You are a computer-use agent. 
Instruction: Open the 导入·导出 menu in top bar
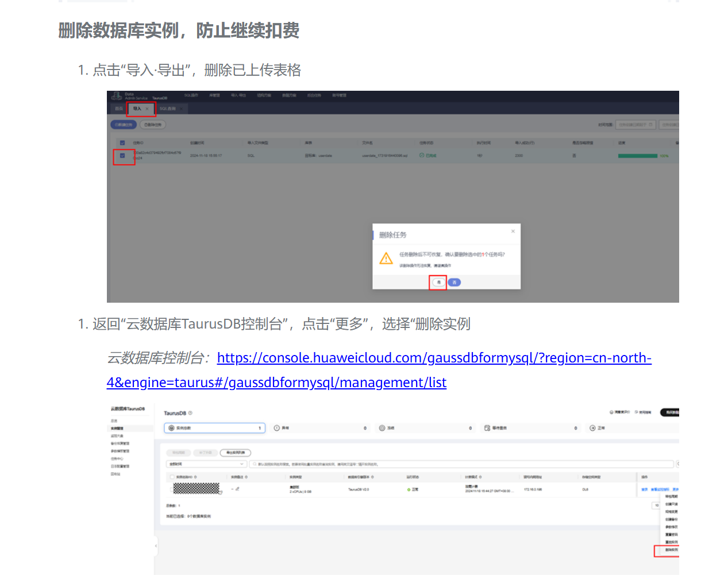[238, 95]
